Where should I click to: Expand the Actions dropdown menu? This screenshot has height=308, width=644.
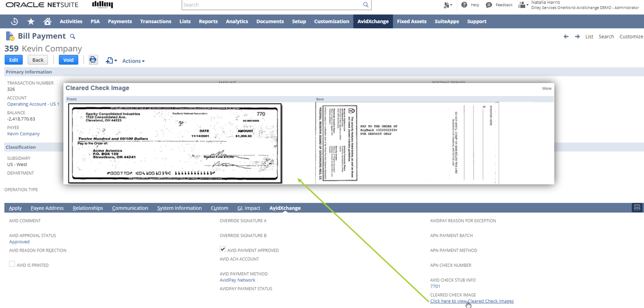(133, 61)
